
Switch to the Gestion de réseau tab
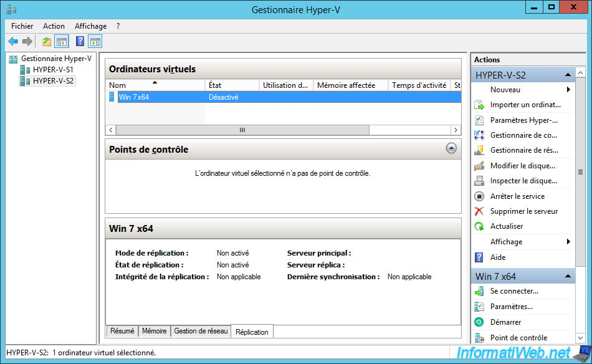point(201,331)
